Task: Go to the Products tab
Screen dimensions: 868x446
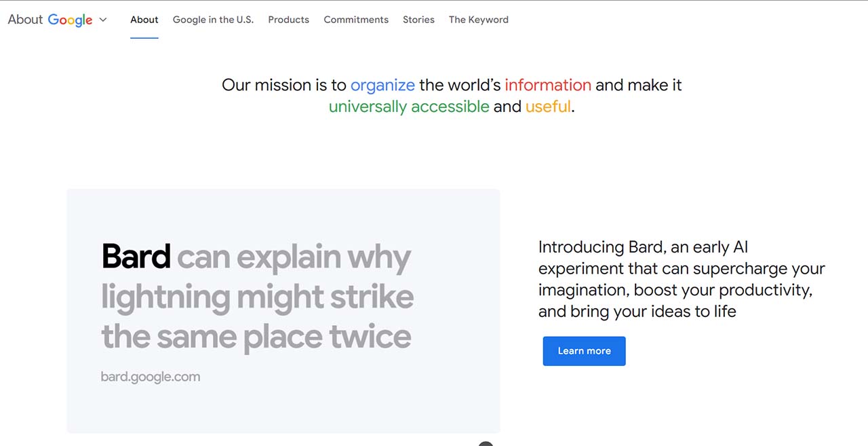Action: coord(288,20)
